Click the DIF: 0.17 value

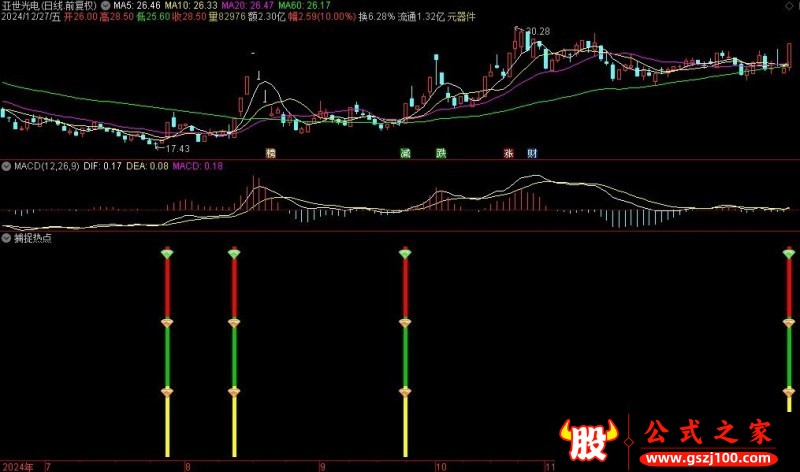[x=102, y=166]
